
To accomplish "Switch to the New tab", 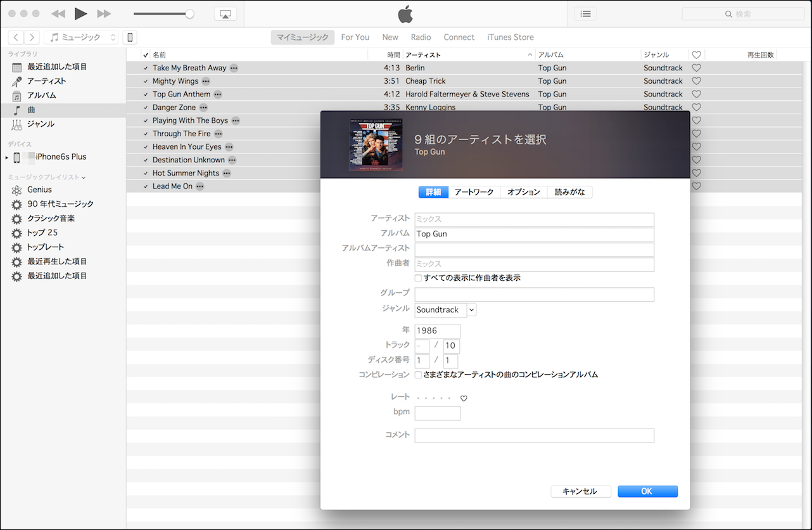I will [x=390, y=37].
